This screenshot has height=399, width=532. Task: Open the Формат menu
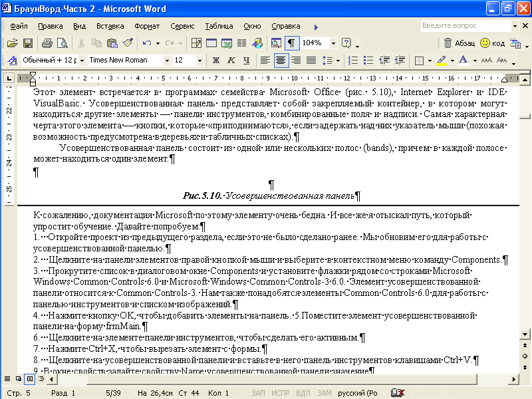[x=147, y=26]
